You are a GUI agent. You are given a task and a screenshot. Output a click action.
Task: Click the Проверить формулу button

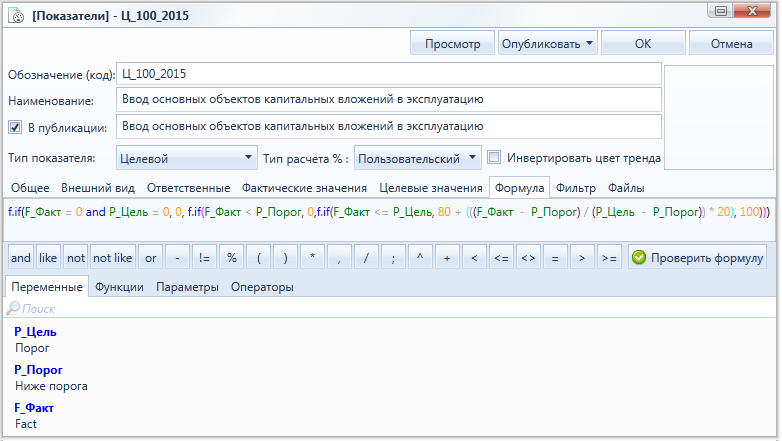pyautogui.click(x=698, y=257)
